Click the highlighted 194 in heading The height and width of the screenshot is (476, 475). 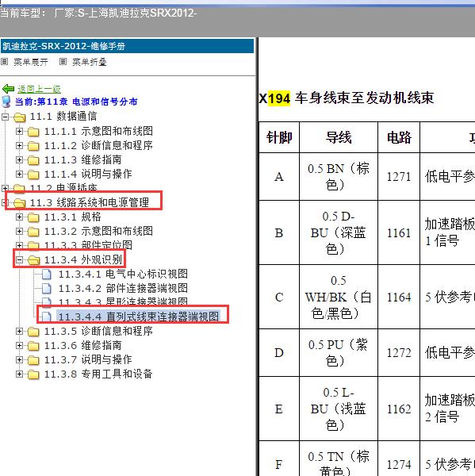(278, 98)
